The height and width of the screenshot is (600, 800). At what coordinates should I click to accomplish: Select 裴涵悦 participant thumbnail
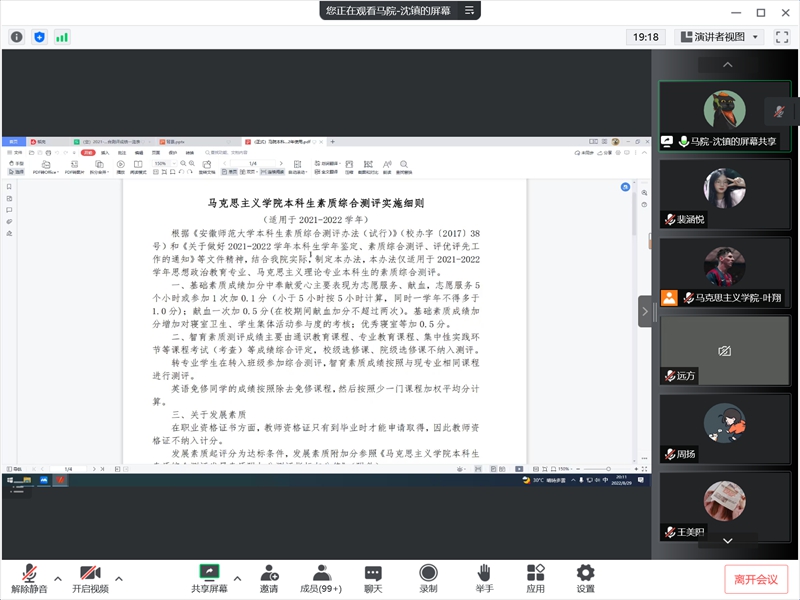(x=725, y=195)
